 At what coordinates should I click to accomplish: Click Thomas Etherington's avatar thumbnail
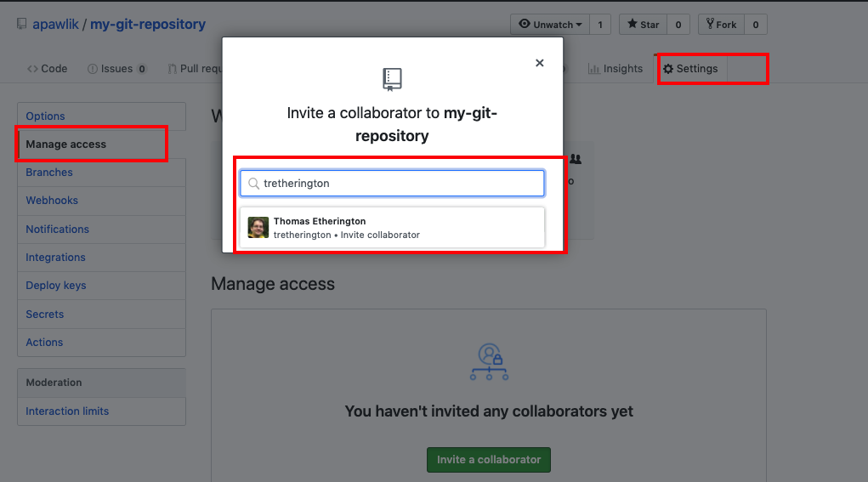258,228
